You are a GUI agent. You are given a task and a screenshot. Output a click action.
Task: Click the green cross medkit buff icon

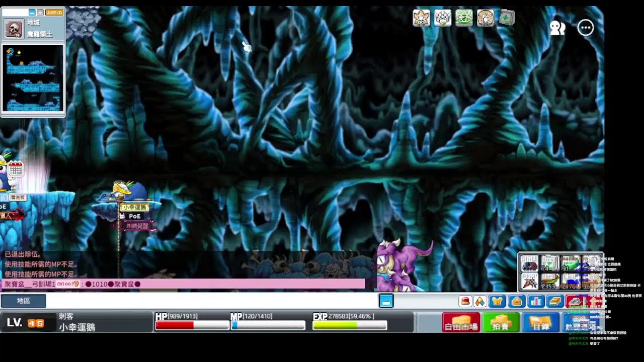pos(507,18)
